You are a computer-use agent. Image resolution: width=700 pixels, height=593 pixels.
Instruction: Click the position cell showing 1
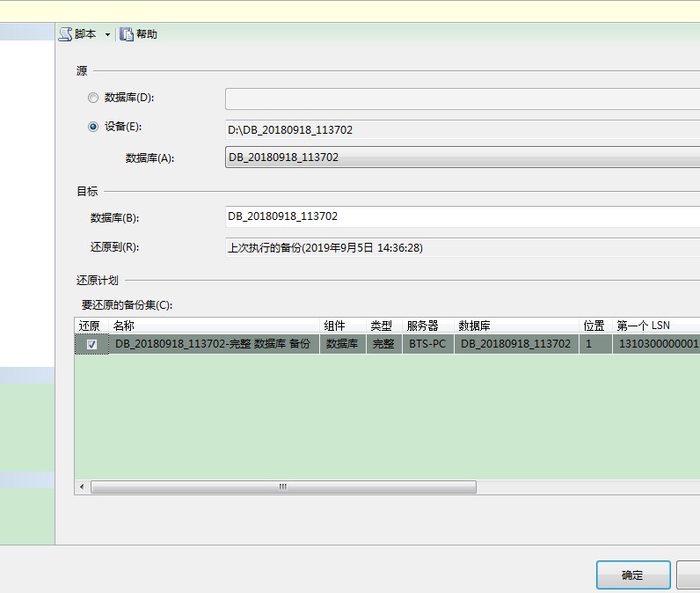click(595, 344)
